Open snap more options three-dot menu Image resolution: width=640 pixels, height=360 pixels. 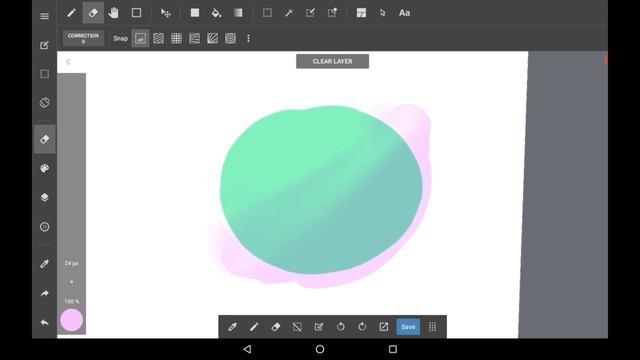tap(248, 38)
